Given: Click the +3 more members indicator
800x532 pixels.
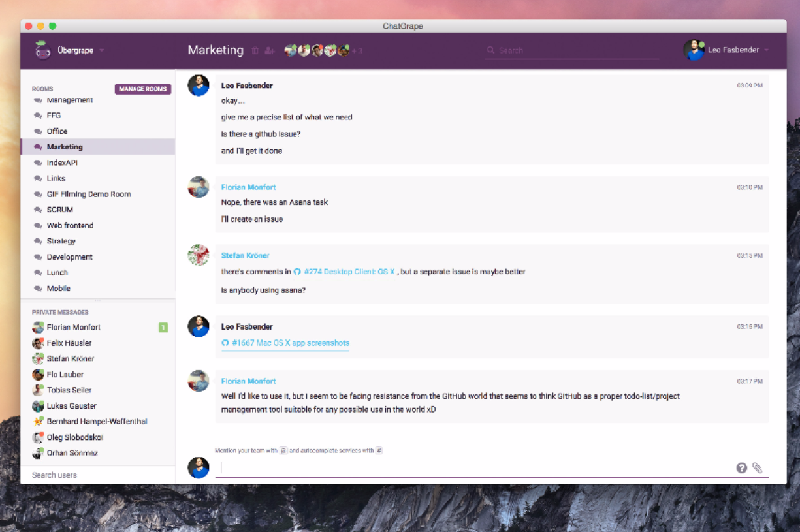Looking at the screenshot, I should (357, 51).
